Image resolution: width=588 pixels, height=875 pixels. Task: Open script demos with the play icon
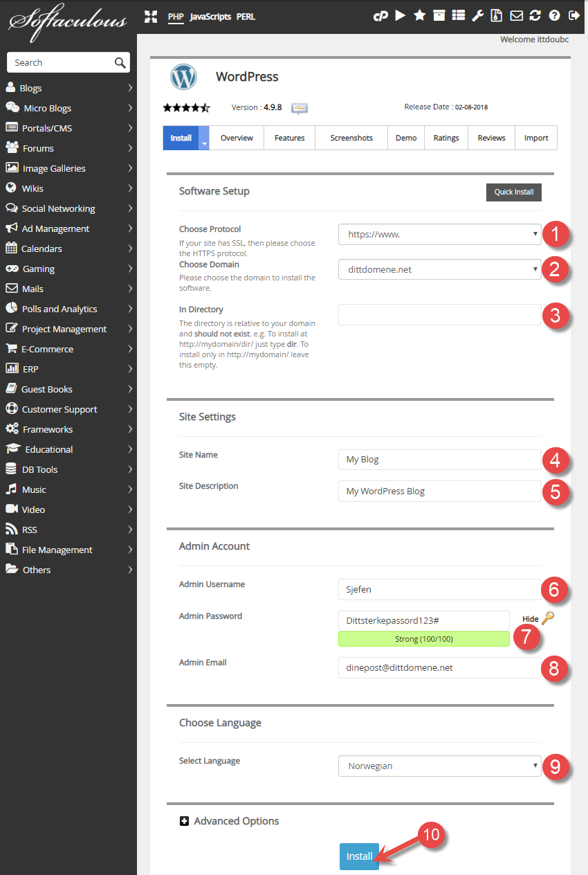[401, 16]
